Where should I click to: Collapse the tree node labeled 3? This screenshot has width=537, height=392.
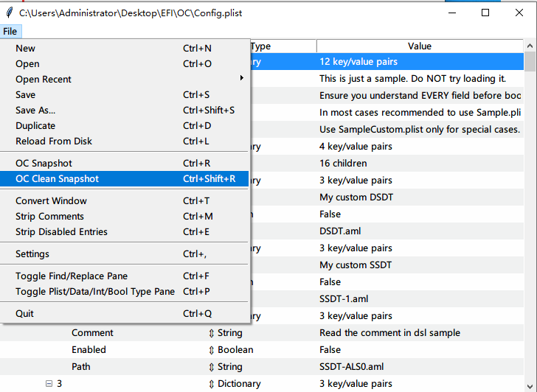click(x=49, y=384)
